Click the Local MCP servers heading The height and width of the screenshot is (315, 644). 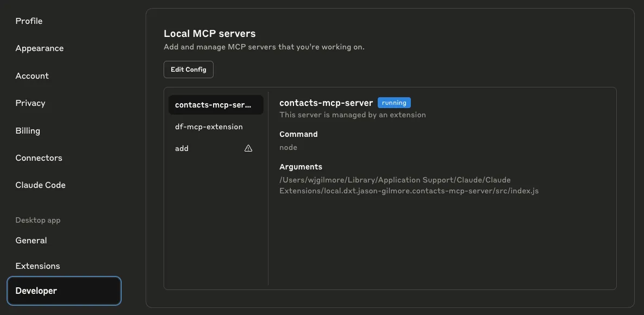pos(209,34)
